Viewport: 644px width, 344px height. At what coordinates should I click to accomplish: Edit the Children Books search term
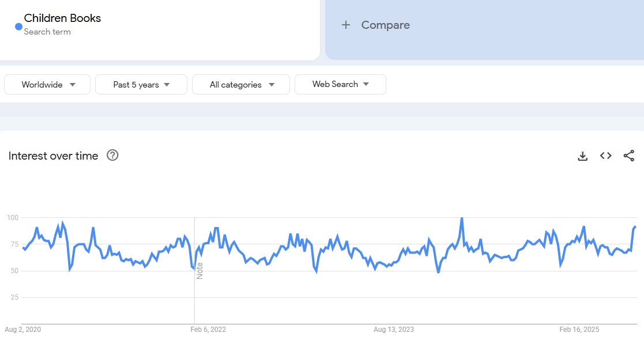pos(62,18)
